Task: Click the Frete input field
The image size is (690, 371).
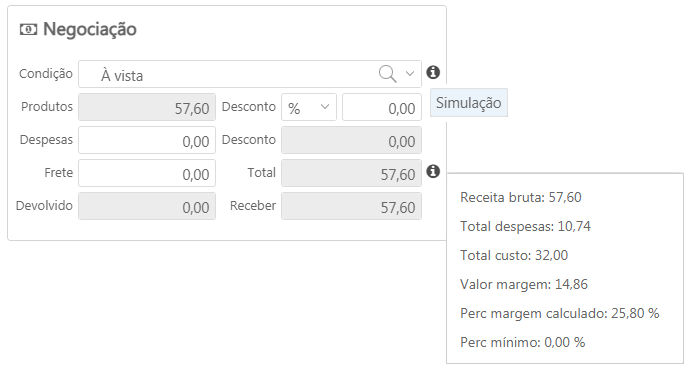Action: click(147, 173)
